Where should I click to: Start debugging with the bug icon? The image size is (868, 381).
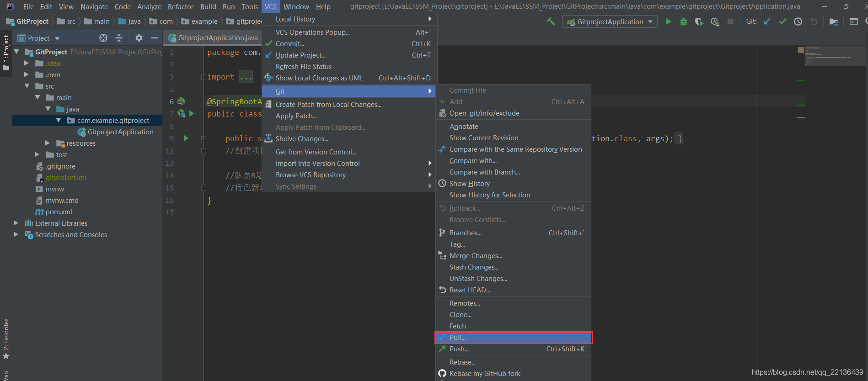684,21
